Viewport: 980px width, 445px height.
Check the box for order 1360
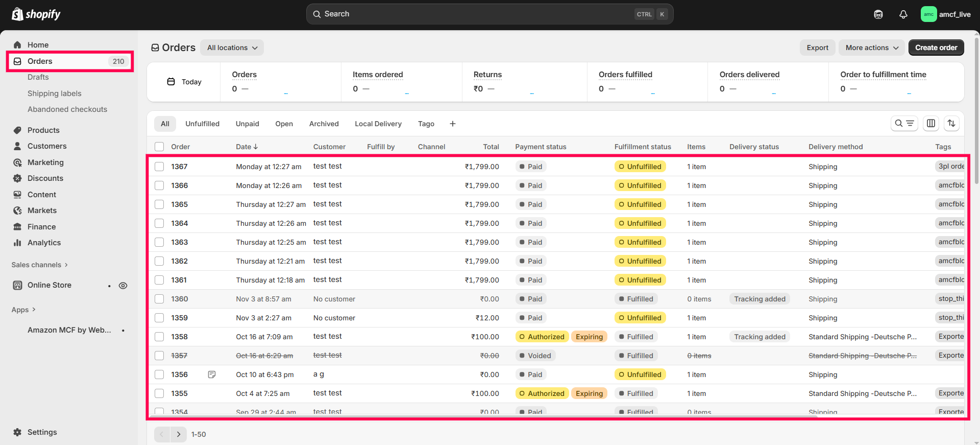tap(159, 299)
